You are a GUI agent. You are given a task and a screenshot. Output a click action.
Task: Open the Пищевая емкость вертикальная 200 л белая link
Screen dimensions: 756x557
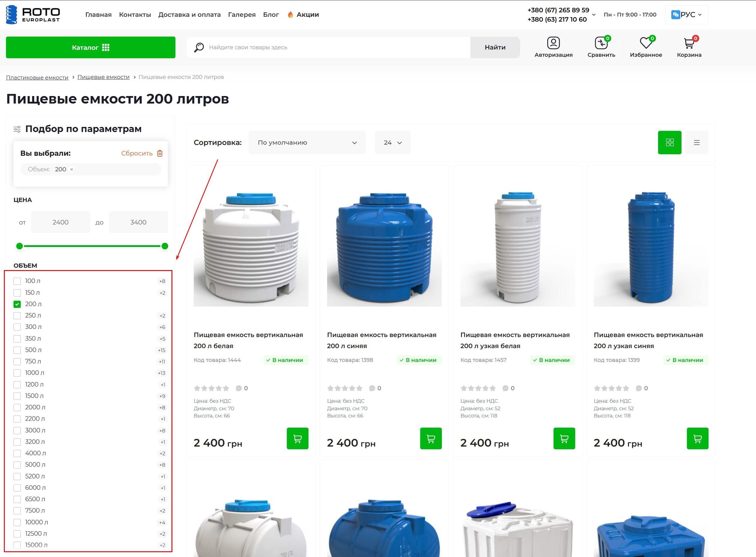(x=248, y=340)
